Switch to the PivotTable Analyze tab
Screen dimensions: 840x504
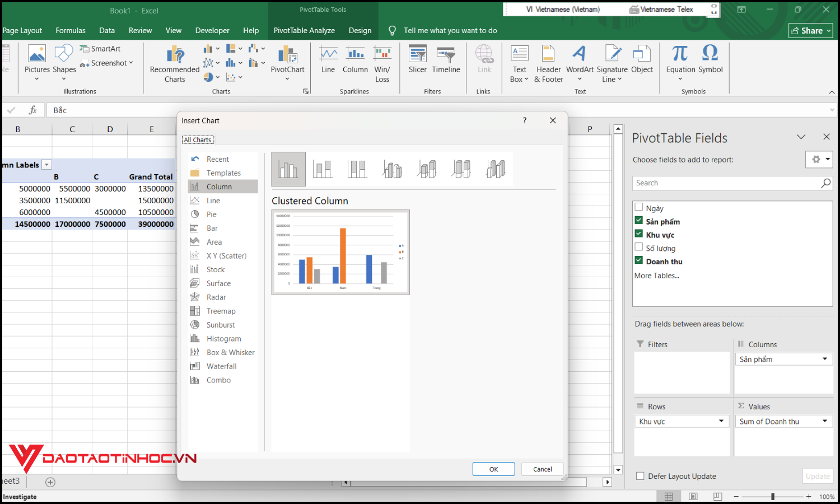(x=304, y=30)
